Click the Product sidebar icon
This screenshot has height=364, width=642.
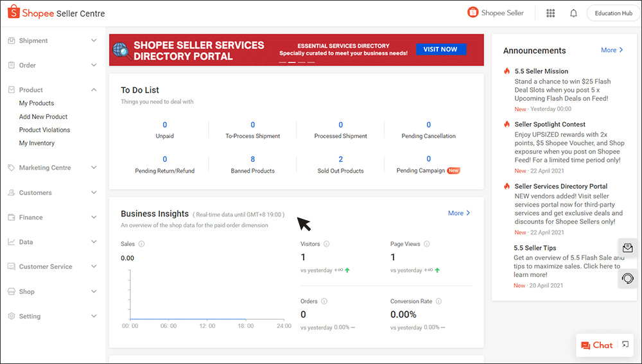pos(12,90)
